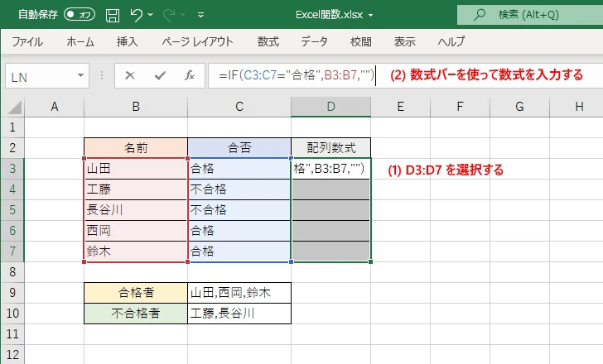Toggle the AutoSave switch

pos(80,15)
